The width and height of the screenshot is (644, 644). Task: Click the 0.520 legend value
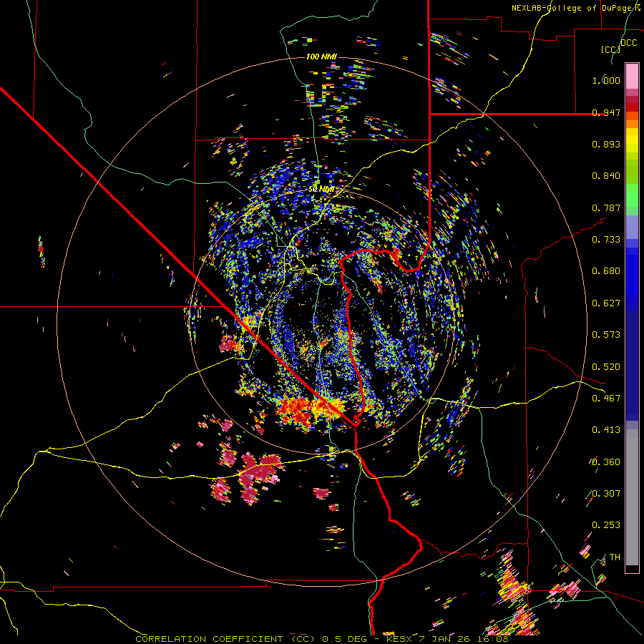tap(606, 367)
